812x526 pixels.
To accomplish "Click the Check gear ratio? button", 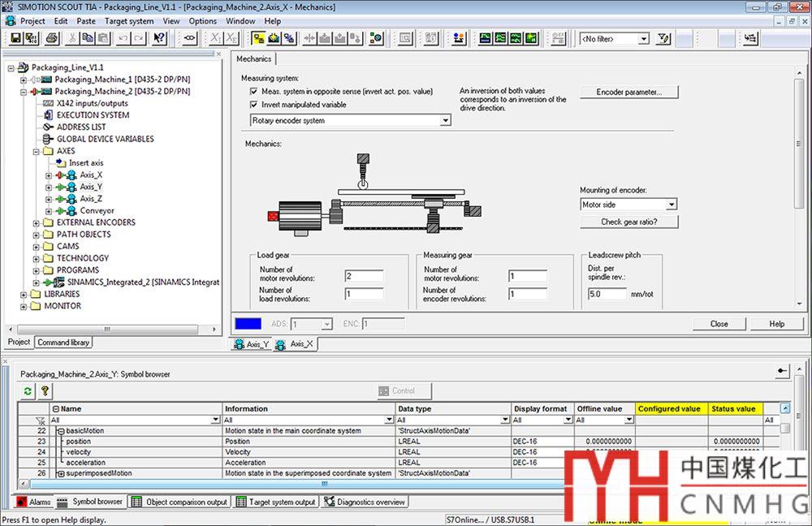I will pos(628,222).
